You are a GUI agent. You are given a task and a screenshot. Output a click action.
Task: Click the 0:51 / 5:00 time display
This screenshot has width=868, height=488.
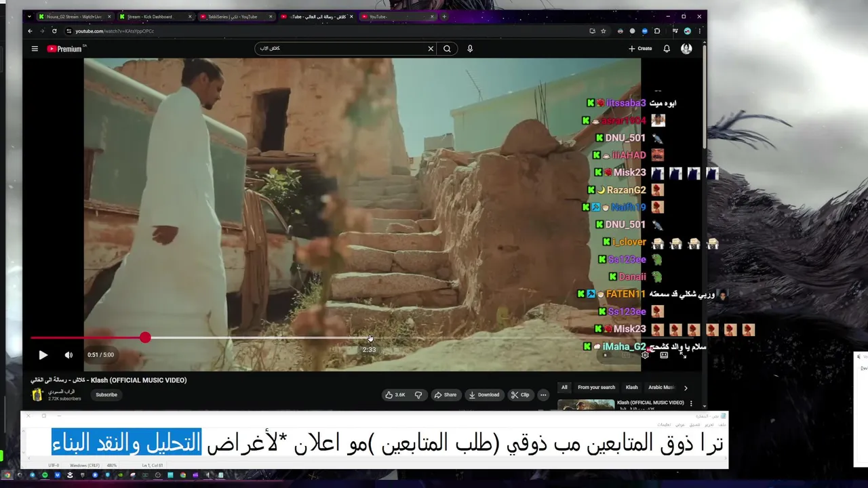click(x=100, y=355)
